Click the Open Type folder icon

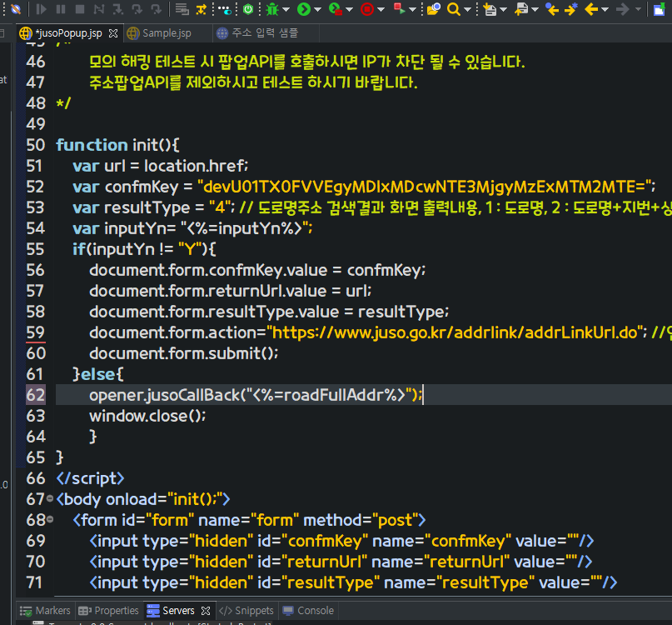pyautogui.click(x=434, y=9)
